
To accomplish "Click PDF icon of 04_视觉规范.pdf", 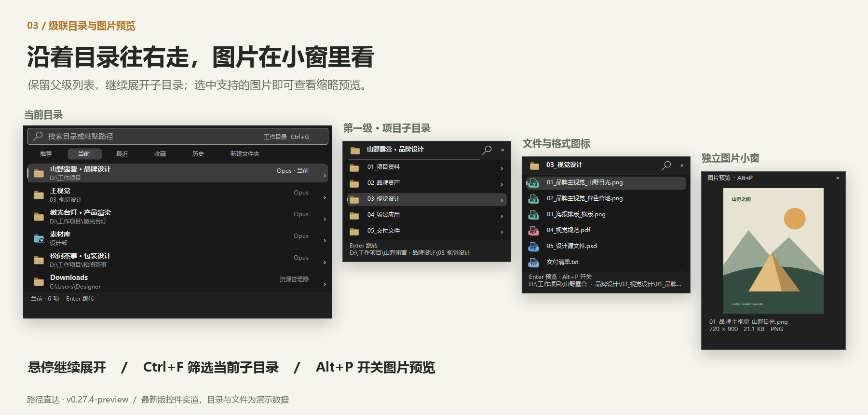I will [x=533, y=231].
